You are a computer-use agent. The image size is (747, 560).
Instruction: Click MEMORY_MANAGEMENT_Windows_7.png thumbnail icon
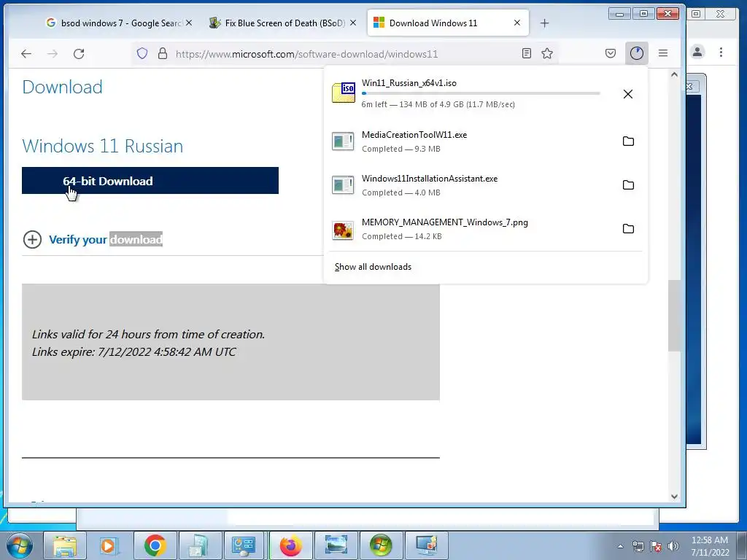point(343,230)
